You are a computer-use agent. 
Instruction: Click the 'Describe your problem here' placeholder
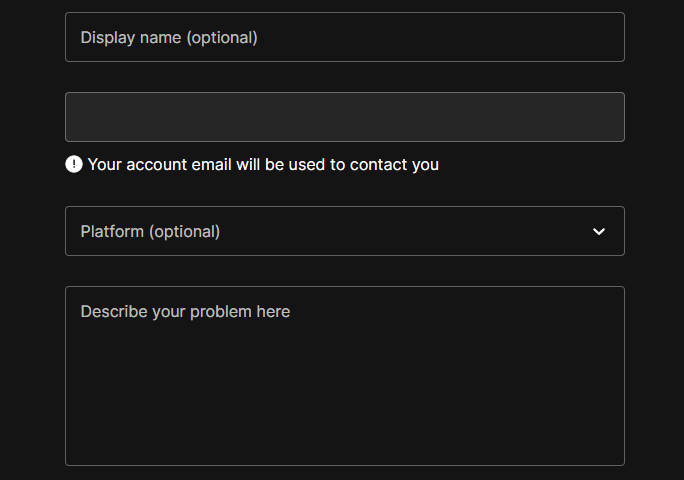point(185,312)
